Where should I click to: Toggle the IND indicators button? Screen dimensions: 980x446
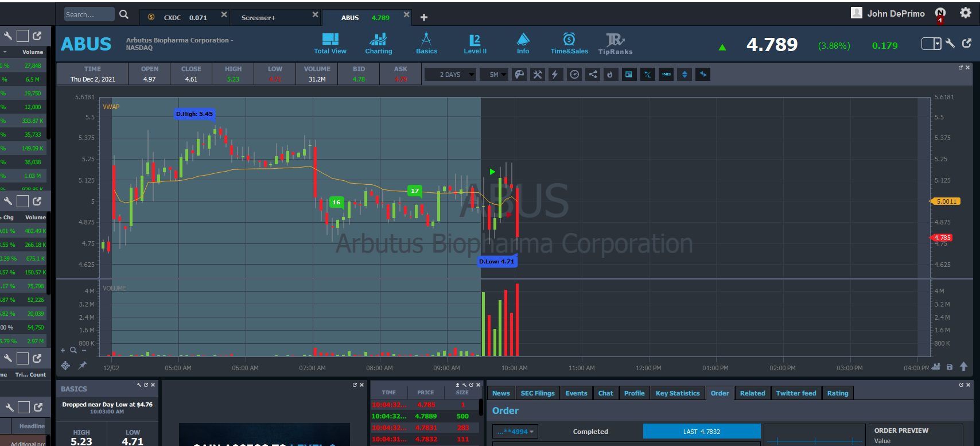click(x=666, y=75)
